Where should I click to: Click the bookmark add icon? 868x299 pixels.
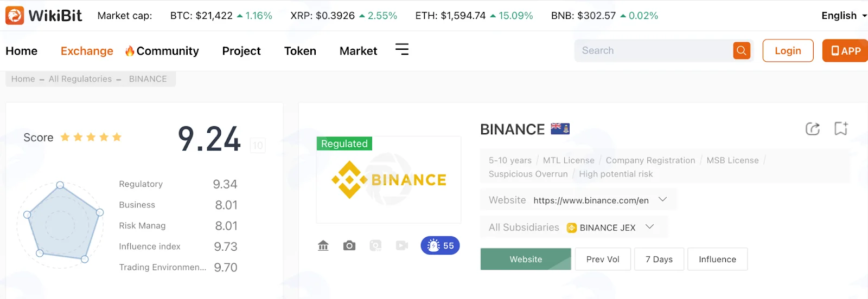pos(841,128)
